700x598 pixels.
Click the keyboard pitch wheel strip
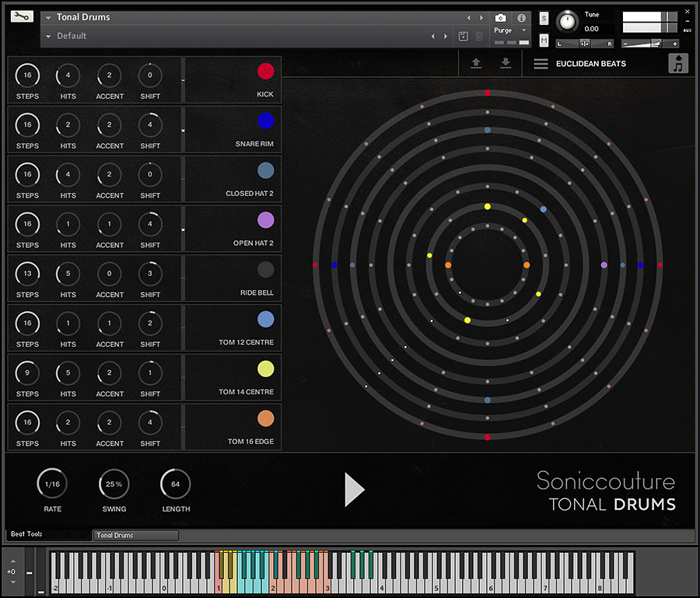tap(30, 572)
